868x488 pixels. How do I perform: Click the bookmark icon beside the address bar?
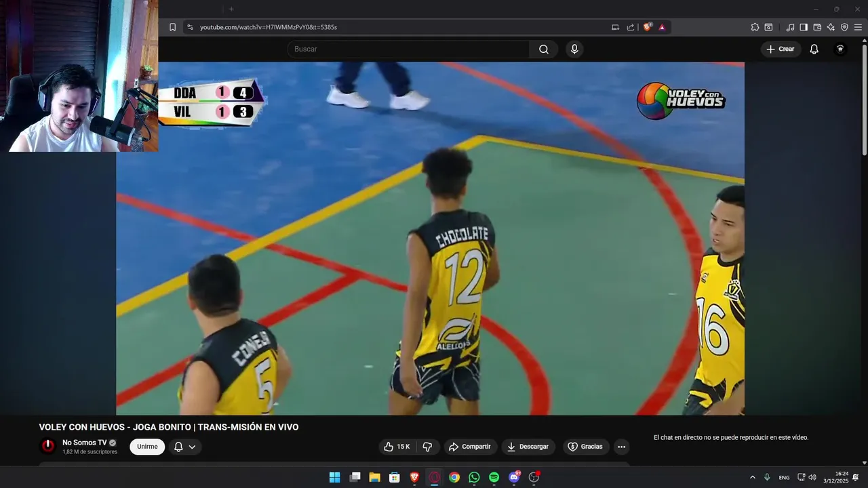coord(172,27)
